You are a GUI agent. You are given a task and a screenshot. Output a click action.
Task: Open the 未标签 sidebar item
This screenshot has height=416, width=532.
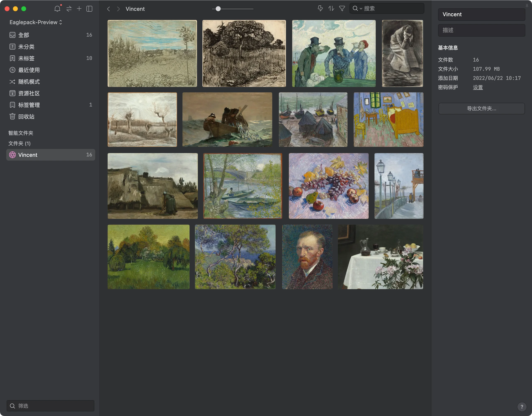tap(26, 58)
